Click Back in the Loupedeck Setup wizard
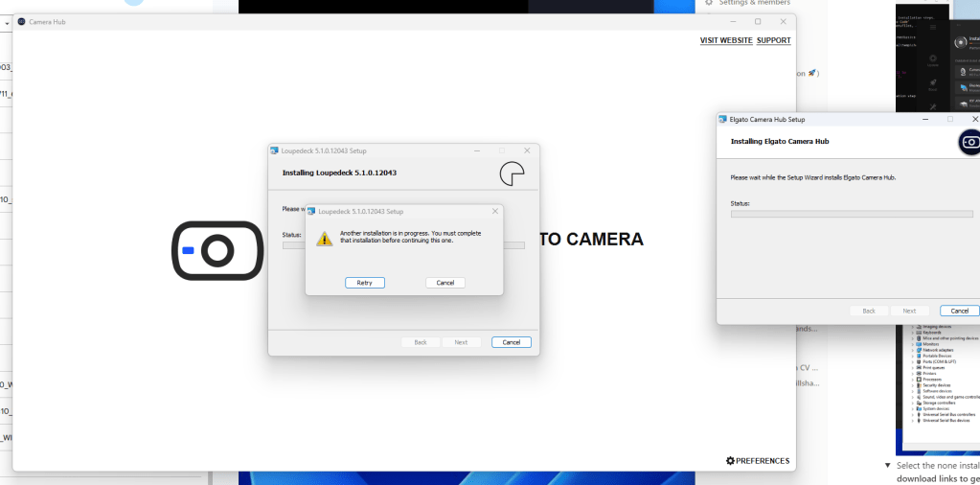Screen dimensions: 980x485 tap(421, 342)
